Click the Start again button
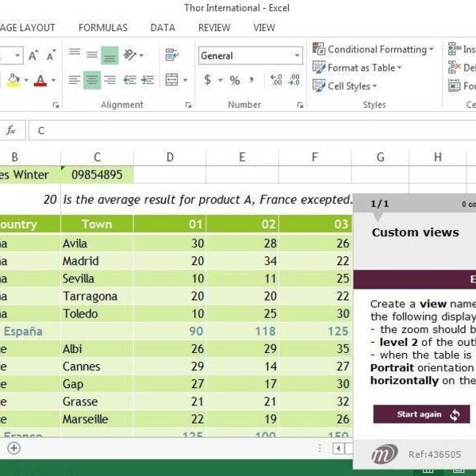The image size is (476, 476). tap(421, 414)
